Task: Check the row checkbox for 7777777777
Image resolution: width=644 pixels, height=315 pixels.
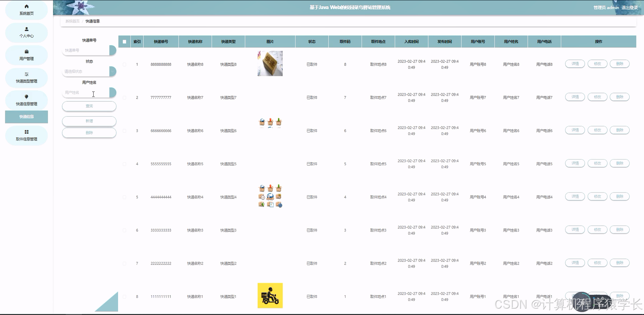Action: tap(124, 98)
